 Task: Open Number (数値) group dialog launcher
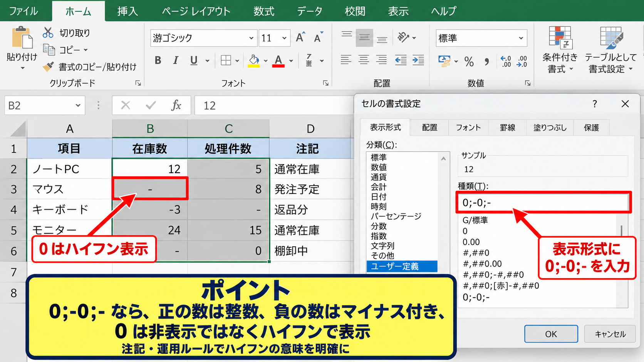tap(528, 83)
